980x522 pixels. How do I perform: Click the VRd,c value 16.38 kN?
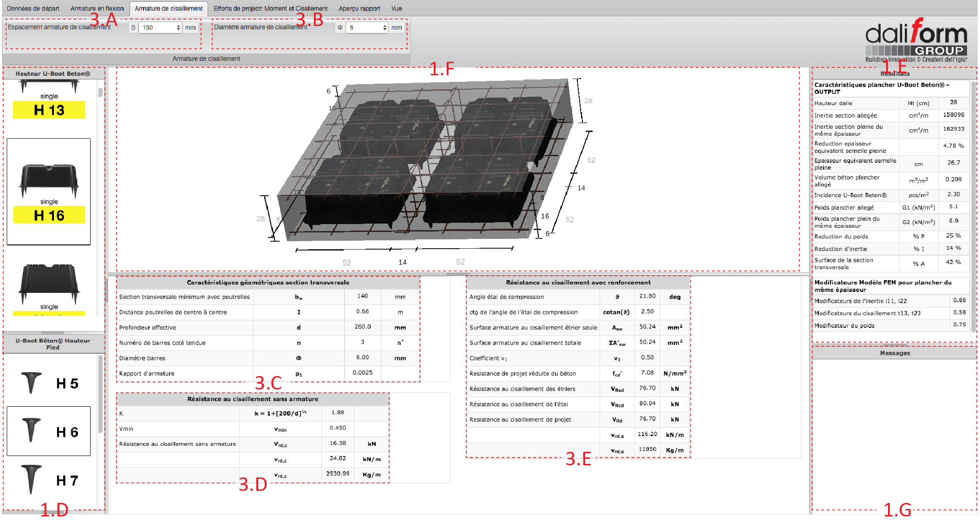point(338,443)
